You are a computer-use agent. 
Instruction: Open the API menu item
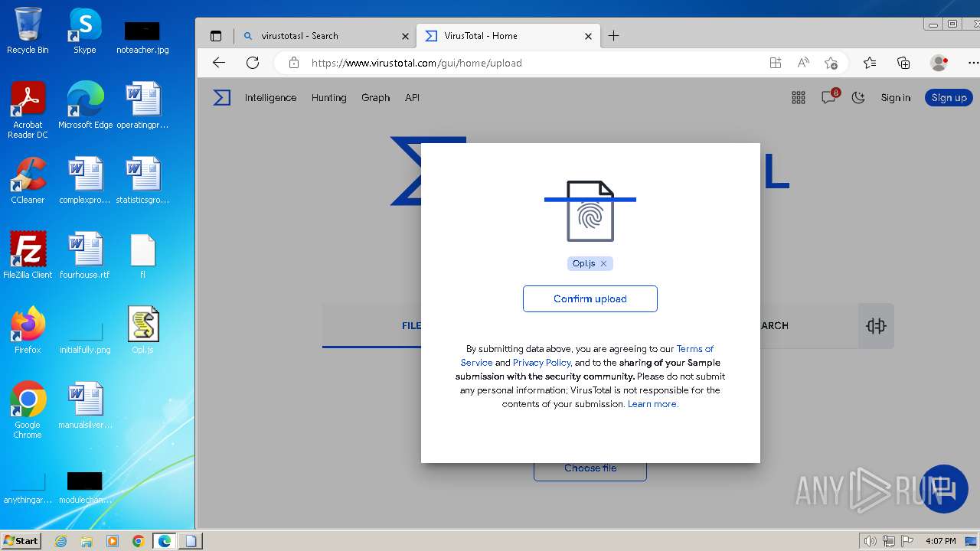click(x=412, y=97)
